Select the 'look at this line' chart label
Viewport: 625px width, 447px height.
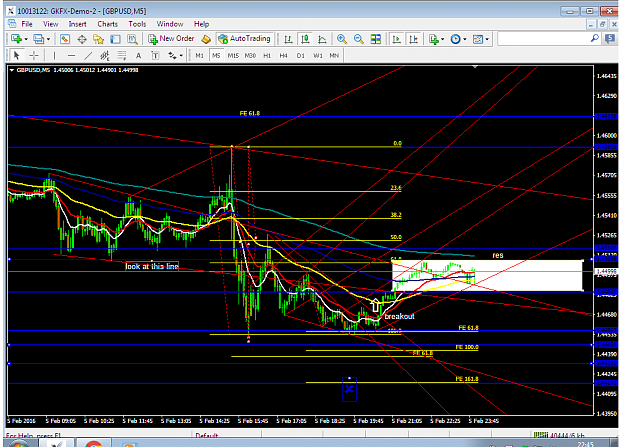click(x=152, y=266)
